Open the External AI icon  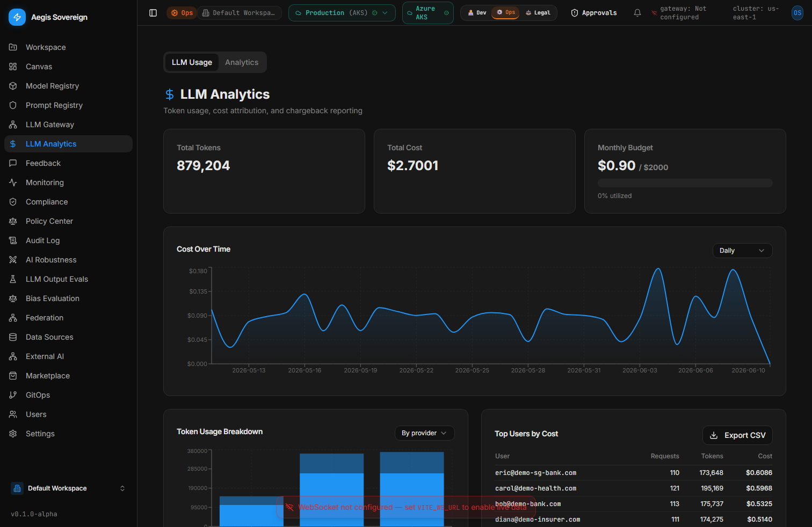coord(13,356)
